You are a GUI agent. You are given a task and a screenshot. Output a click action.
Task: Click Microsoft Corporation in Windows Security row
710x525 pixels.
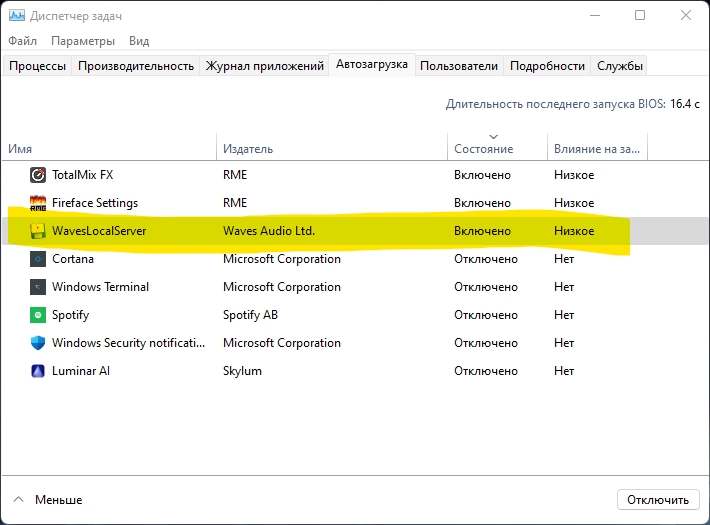click(x=282, y=343)
